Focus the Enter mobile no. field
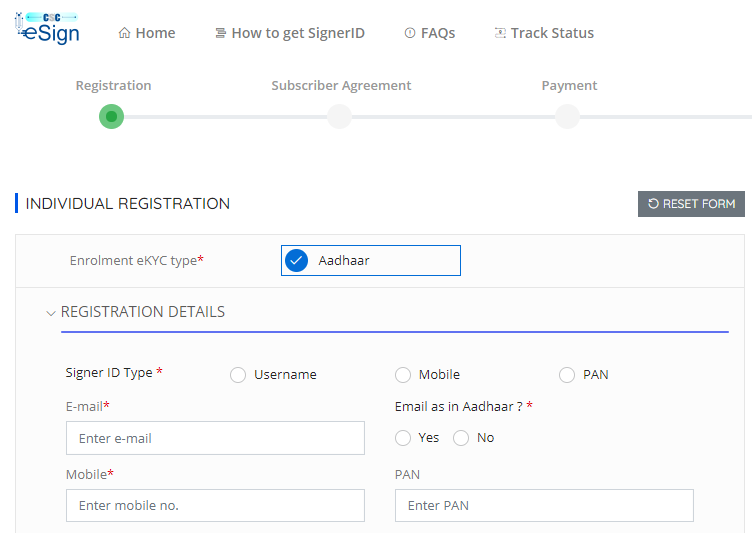The height and width of the screenshot is (533, 752). coord(215,505)
